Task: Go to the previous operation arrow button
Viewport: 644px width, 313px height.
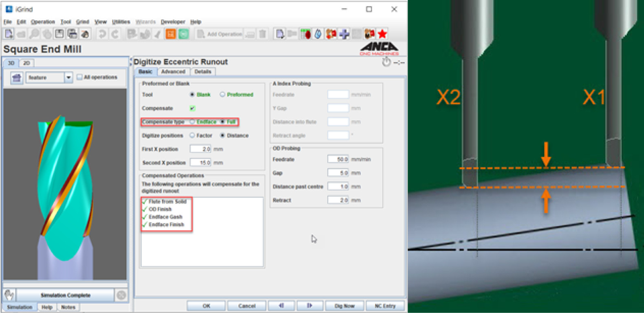Action: pyautogui.click(x=281, y=306)
